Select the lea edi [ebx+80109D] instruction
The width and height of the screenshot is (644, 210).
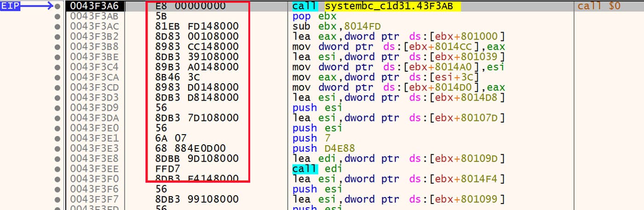click(x=399, y=159)
